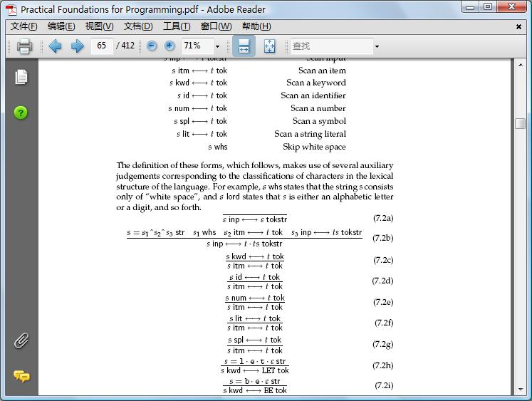Click 'ε inp ⟷ ε tokstr' rule text
This screenshot has height=401, width=532.
click(255, 219)
